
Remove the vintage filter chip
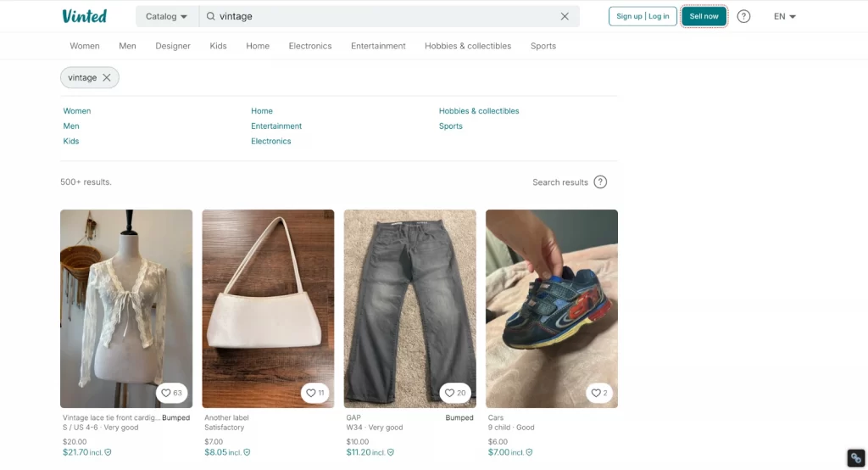(x=107, y=77)
